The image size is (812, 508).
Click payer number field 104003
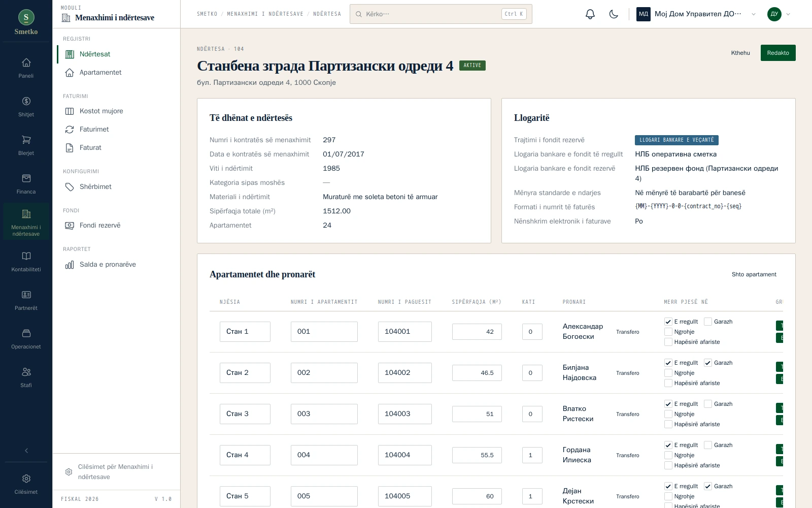[x=404, y=414]
